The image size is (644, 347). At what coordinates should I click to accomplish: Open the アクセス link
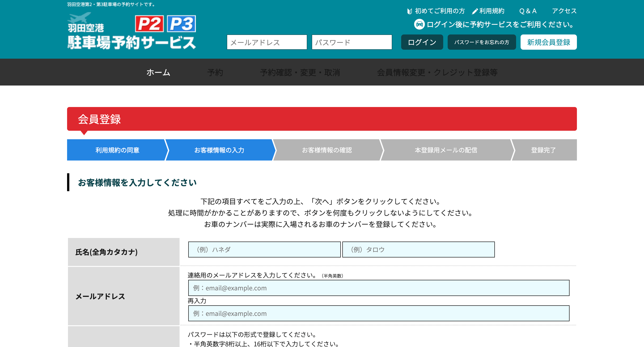[564, 11]
